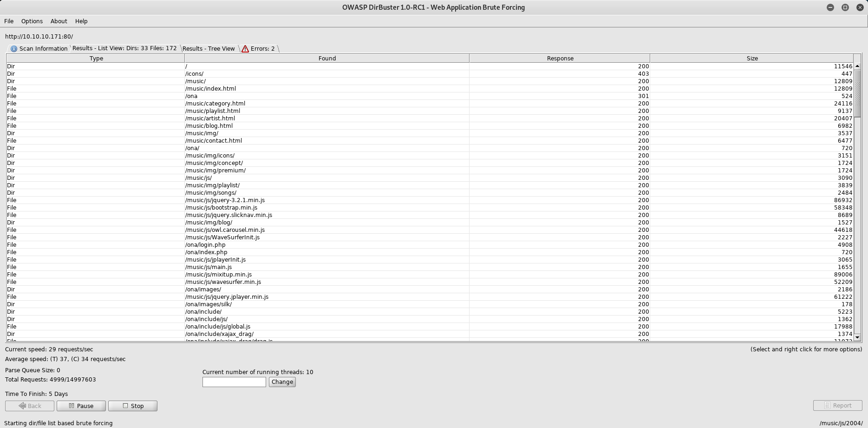Select the /music/js/mixitup.min.js row
The image size is (868, 428).
pos(430,274)
